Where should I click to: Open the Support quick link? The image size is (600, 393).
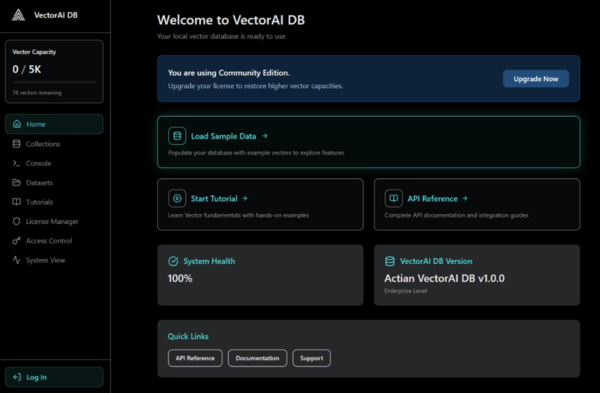point(311,358)
